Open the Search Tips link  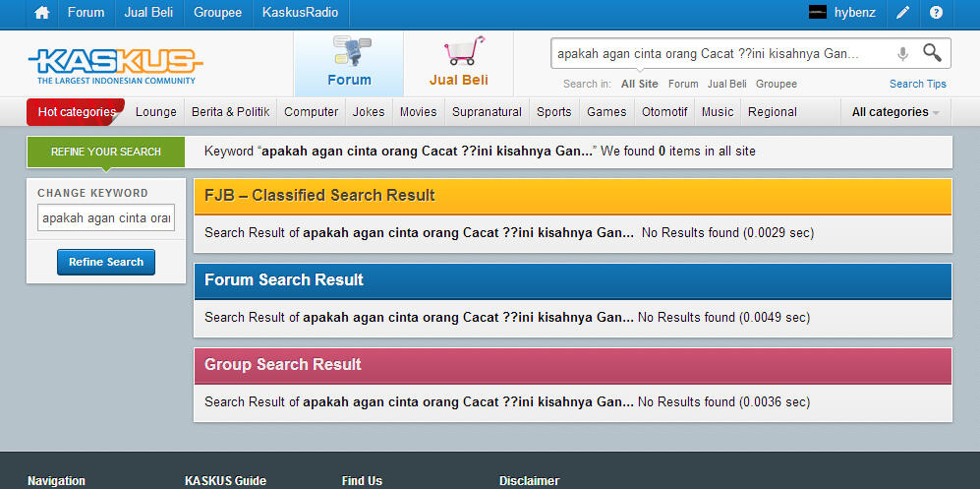pos(917,84)
